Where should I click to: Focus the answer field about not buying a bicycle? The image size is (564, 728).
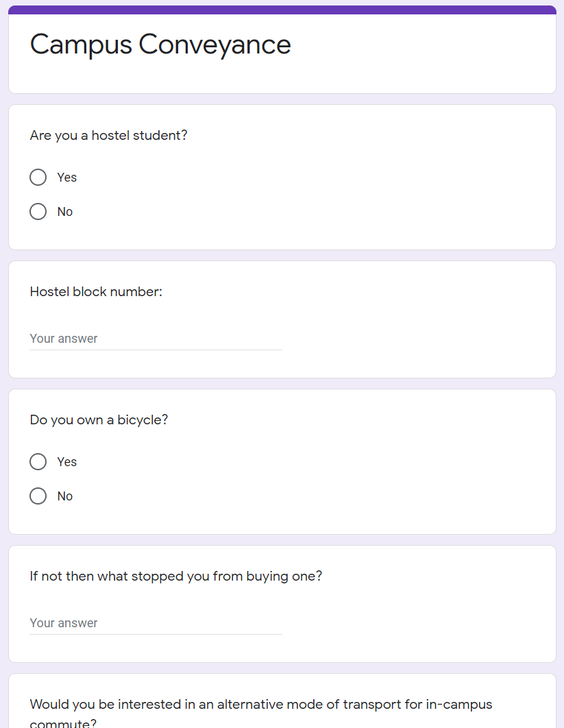(156, 623)
